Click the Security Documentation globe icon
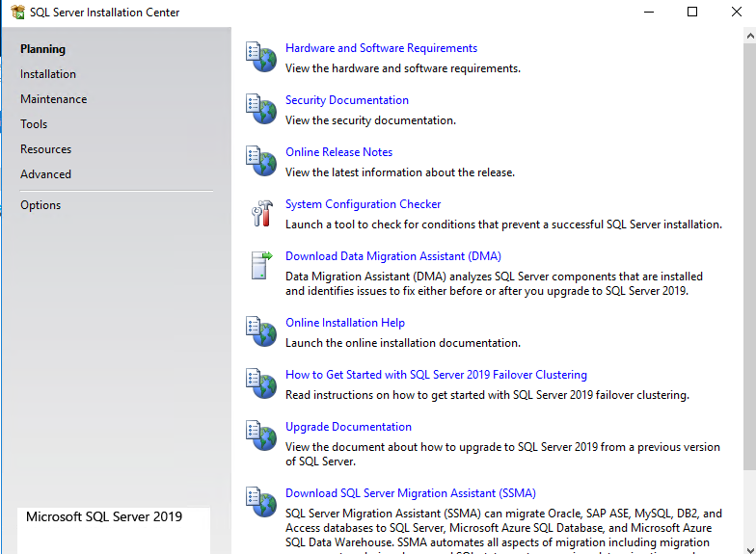 pyautogui.click(x=261, y=109)
